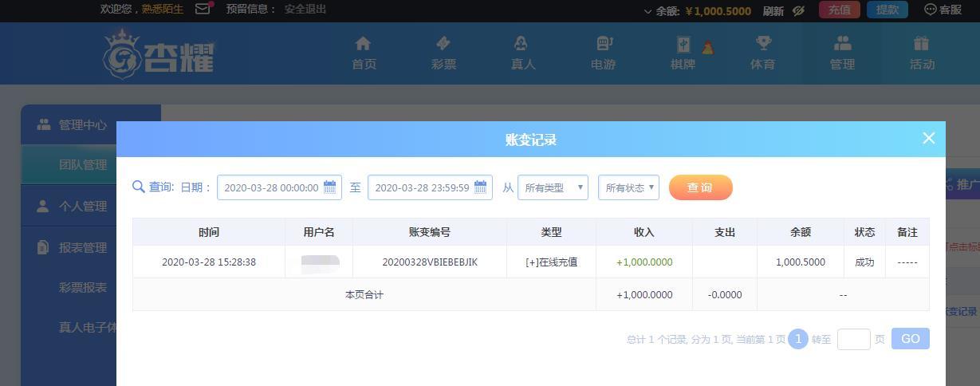This screenshot has height=386, width=980.
Task: Click the page number input field
Action: tap(853, 339)
